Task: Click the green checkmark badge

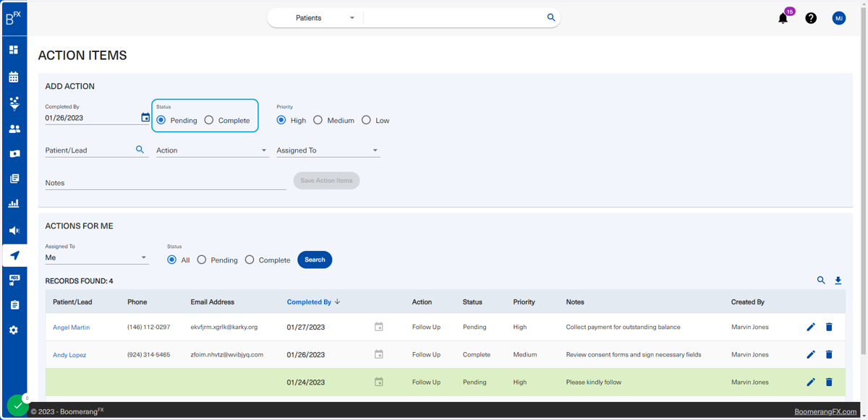Action: [x=17, y=406]
